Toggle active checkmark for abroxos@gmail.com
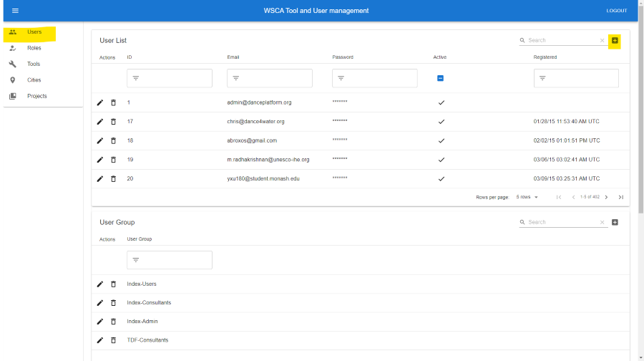644x361 pixels. [x=441, y=140]
